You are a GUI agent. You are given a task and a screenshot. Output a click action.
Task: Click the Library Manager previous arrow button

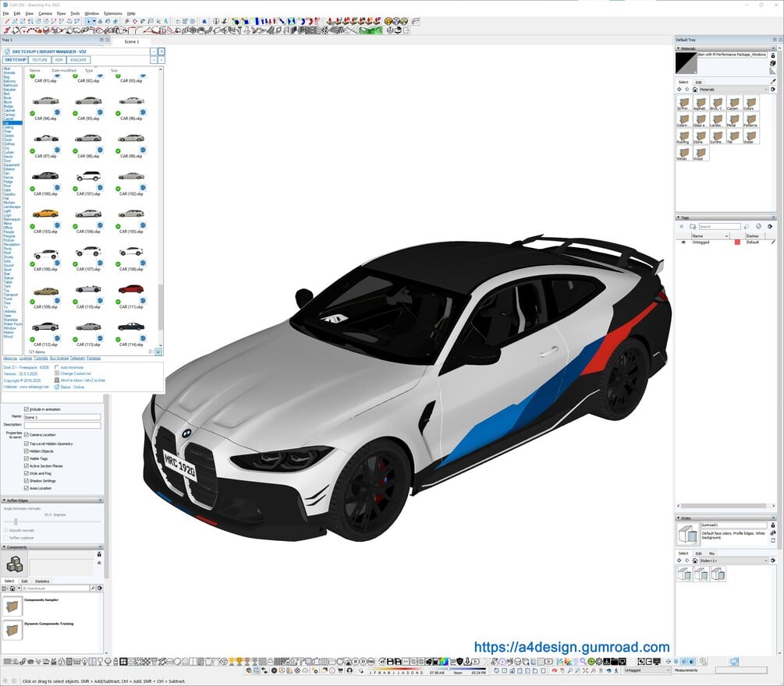(x=154, y=60)
